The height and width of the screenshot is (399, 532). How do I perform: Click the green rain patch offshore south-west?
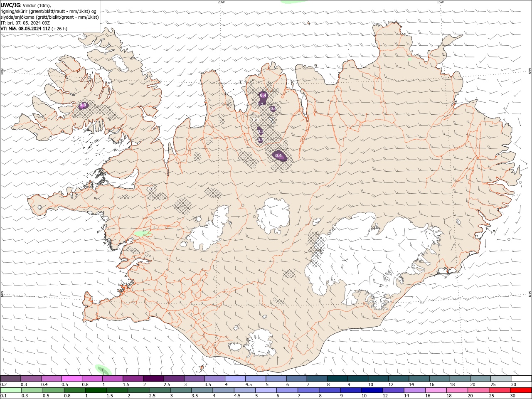tap(103, 369)
